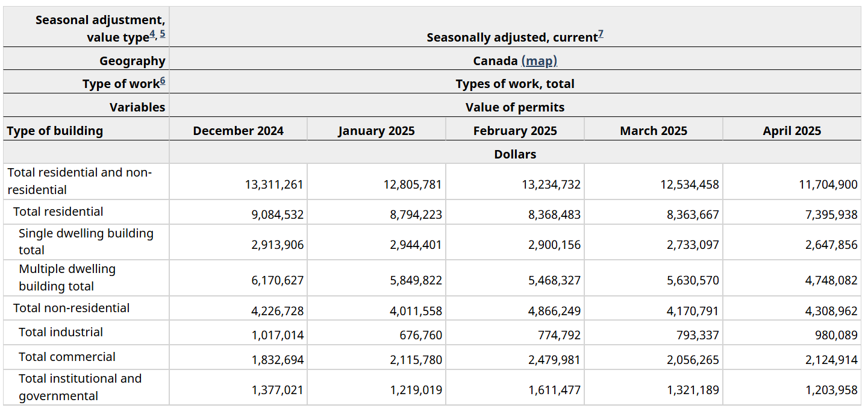
Task: Open footnote 7 after Seasonally adjusted, current
Action: click(x=601, y=35)
